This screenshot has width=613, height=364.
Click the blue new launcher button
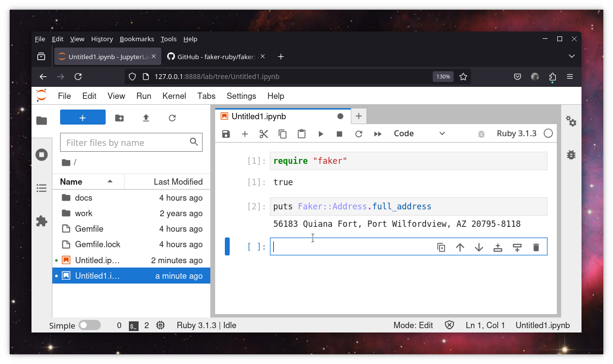[x=82, y=117]
